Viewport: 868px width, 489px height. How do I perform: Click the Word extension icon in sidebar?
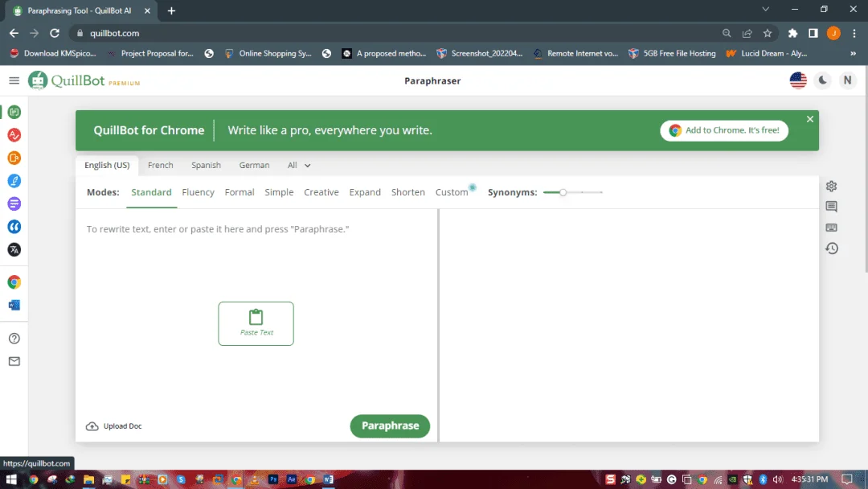point(14,305)
